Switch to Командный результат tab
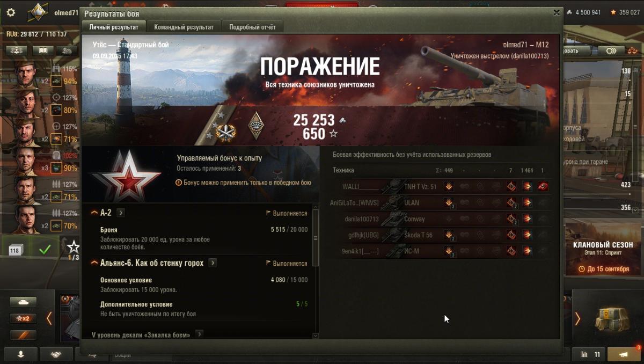 tap(184, 27)
